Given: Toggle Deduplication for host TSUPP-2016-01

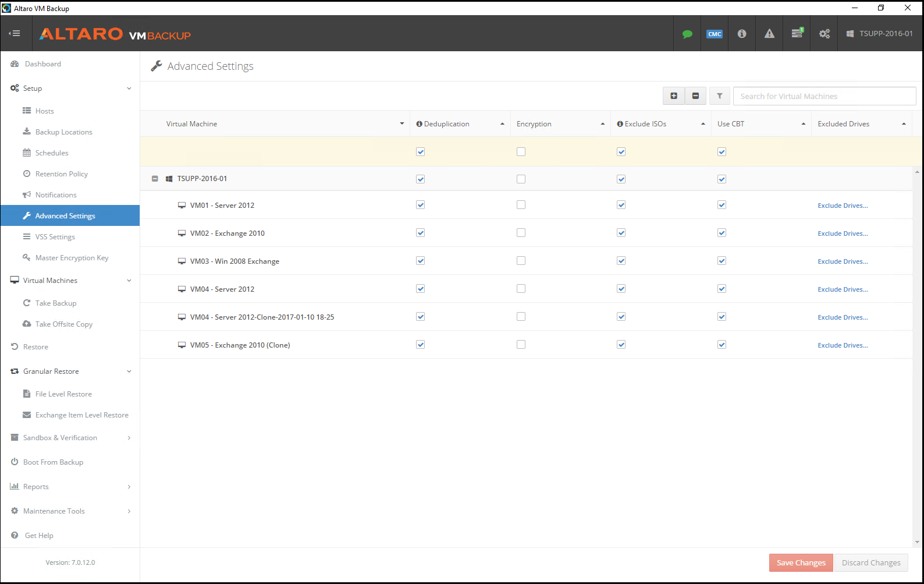Looking at the screenshot, I should pyautogui.click(x=421, y=179).
